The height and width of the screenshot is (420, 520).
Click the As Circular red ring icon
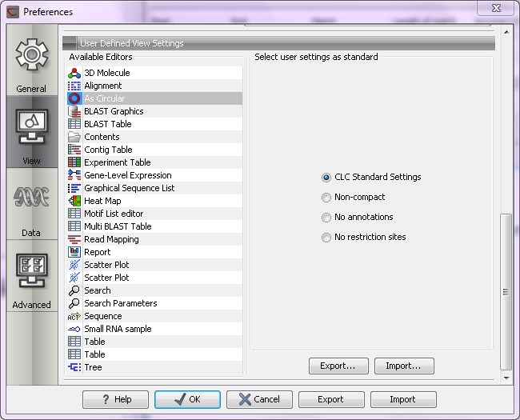(74, 98)
